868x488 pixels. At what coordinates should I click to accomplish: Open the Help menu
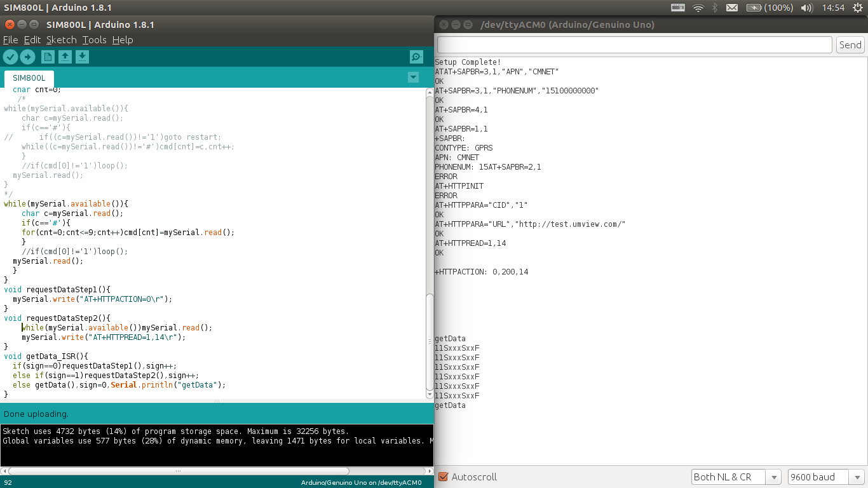(x=123, y=39)
